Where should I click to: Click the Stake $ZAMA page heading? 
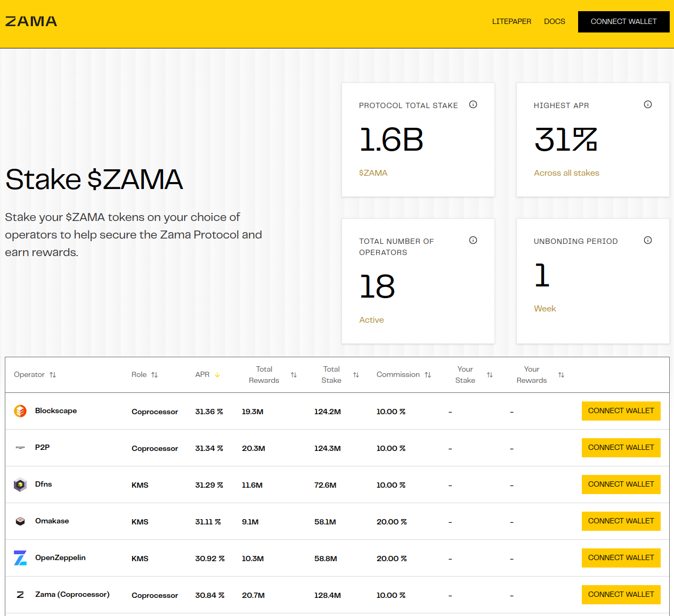[x=94, y=179]
